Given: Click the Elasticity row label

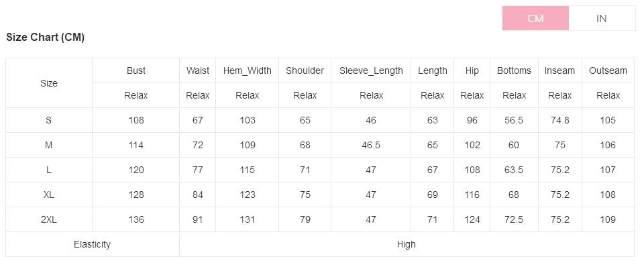Looking at the screenshot, I should [93, 244].
